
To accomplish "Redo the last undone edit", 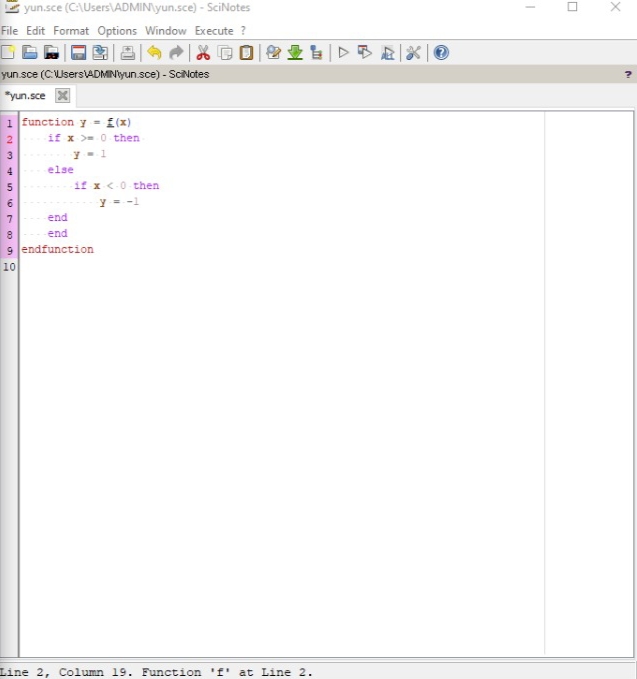I will point(176,53).
